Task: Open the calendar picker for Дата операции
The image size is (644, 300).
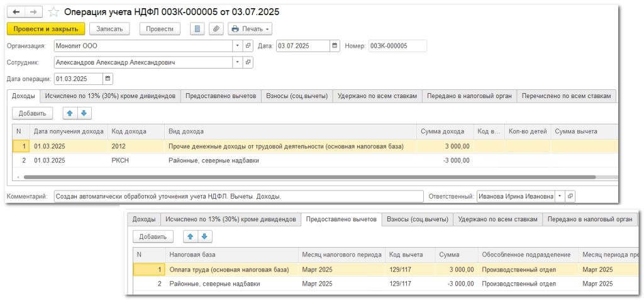Action: pos(108,79)
